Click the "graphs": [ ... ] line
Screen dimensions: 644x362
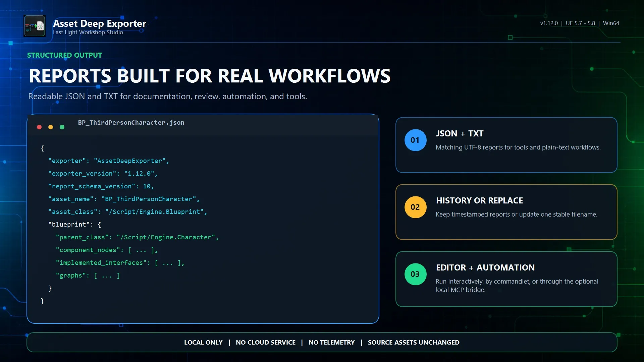point(88,276)
